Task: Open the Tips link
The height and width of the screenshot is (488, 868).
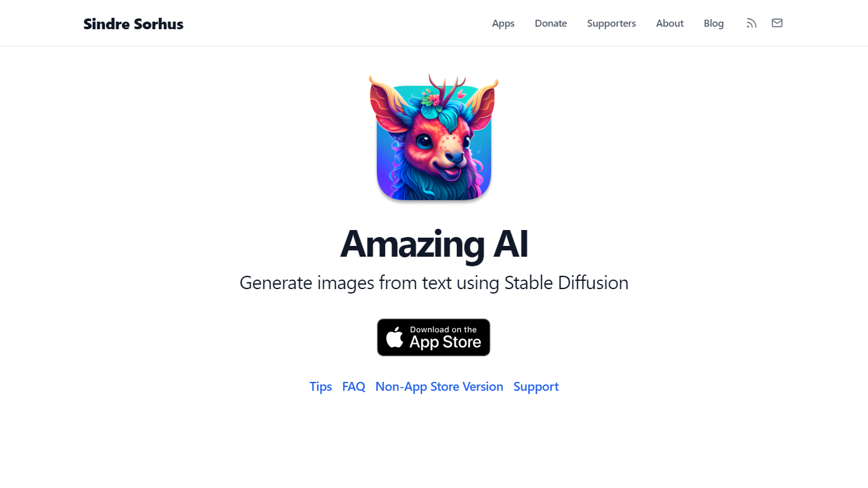Action: point(321,386)
